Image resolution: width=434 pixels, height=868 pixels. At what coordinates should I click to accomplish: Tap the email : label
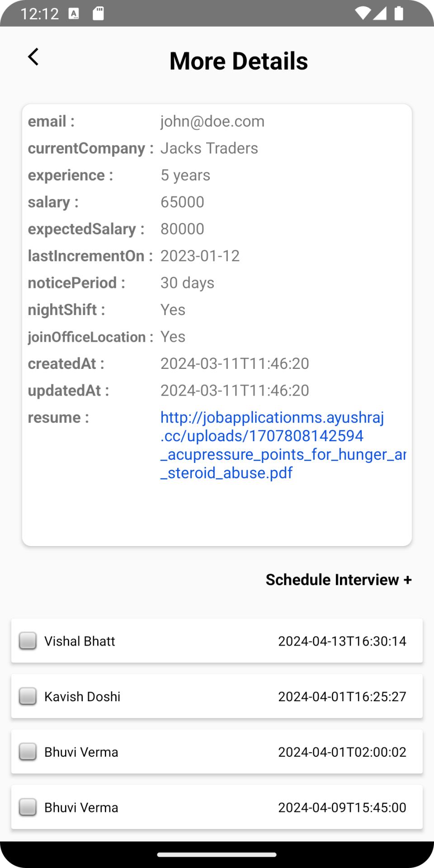pyautogui.click(x=51, y=121)
